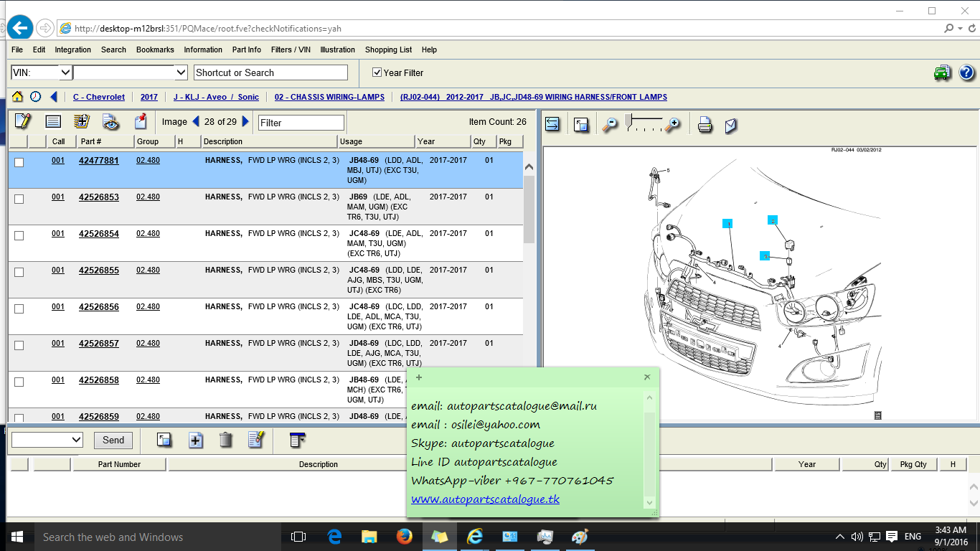Click the add-to-list plus notes icon
This screenshot has width=980, height=551.
click(82, 121)
